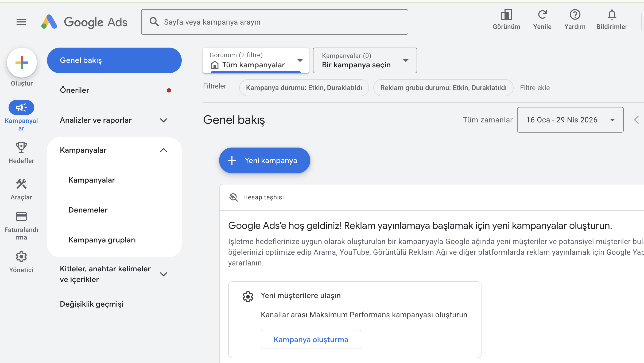
Task: Click the Kampanya oluşturma button
Action: 311,339
